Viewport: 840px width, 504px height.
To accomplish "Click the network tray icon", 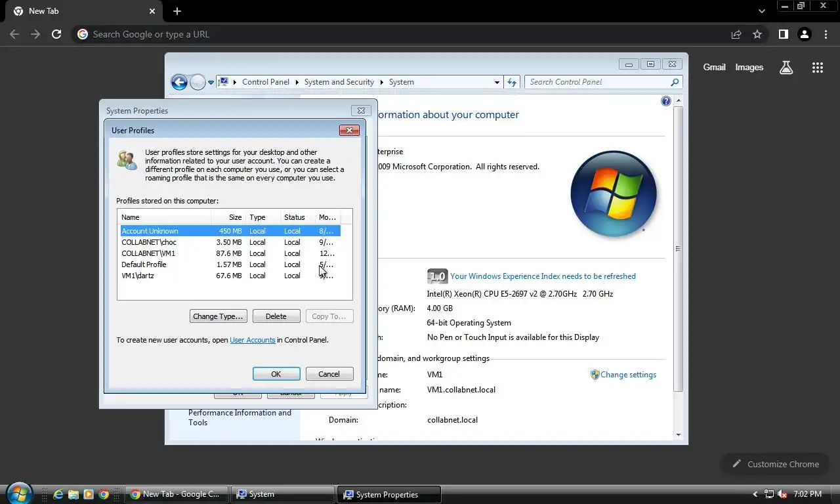I will [769, 494].
